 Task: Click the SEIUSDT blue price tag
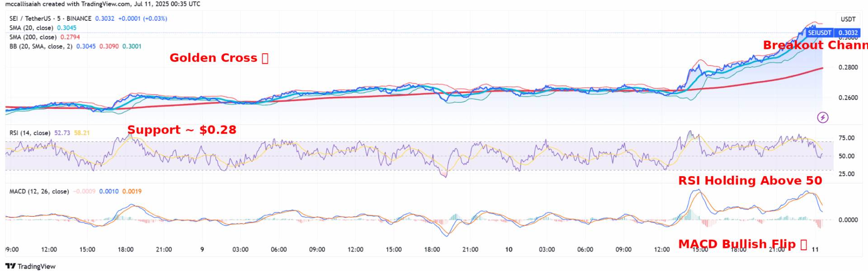click(x=820, y=33)
